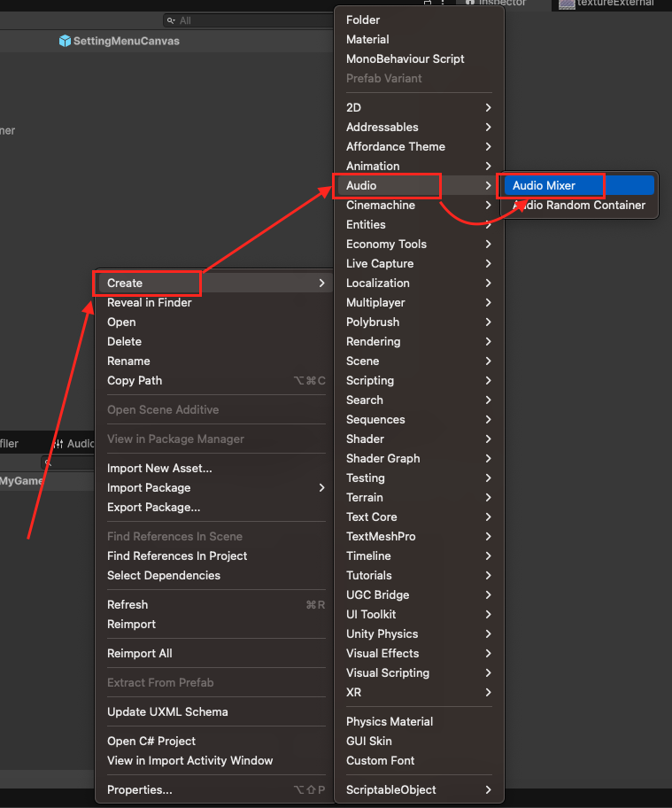Expand the Import Package submenu
Screen dimensions: 672x808
214,488
